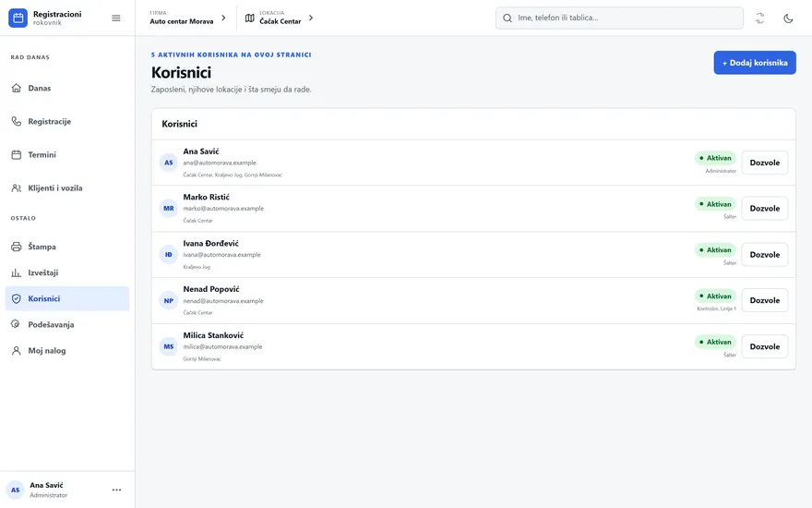Click the person icon next to Moj nalog
This screenshot has height=508, width=812.
tap(17, 350)
